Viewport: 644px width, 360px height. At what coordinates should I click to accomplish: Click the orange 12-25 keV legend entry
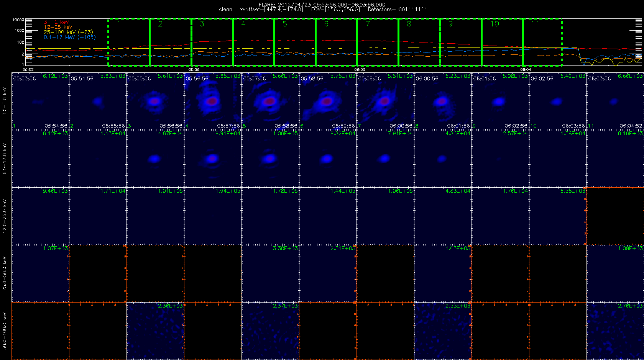tap(58, 27)
